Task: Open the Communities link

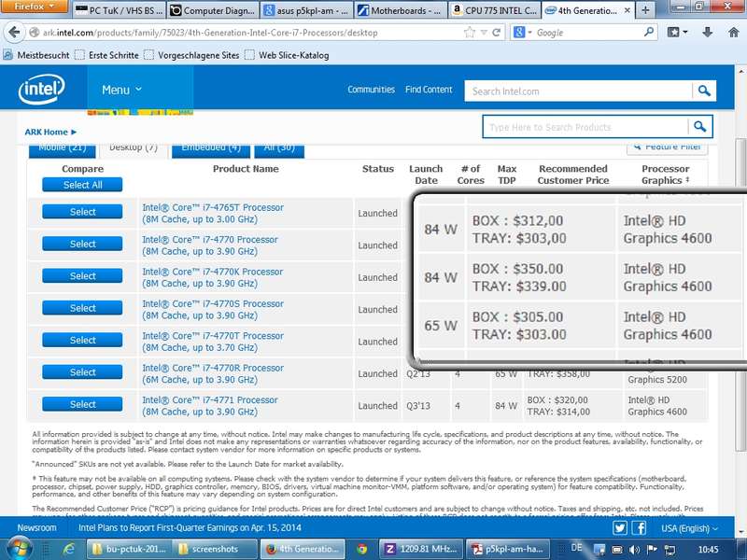Action: [x=371, y=90]
